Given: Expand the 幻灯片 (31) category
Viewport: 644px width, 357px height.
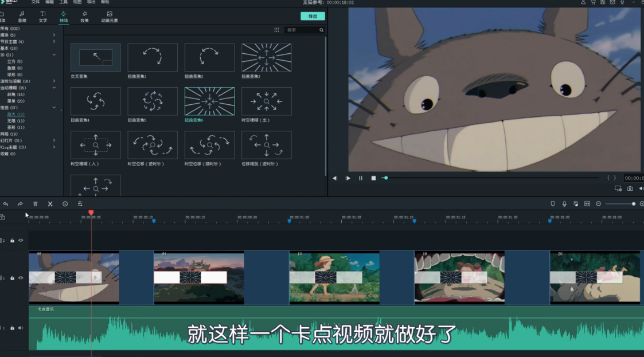Looking at the screenshot, I should (x=54, y=140).
